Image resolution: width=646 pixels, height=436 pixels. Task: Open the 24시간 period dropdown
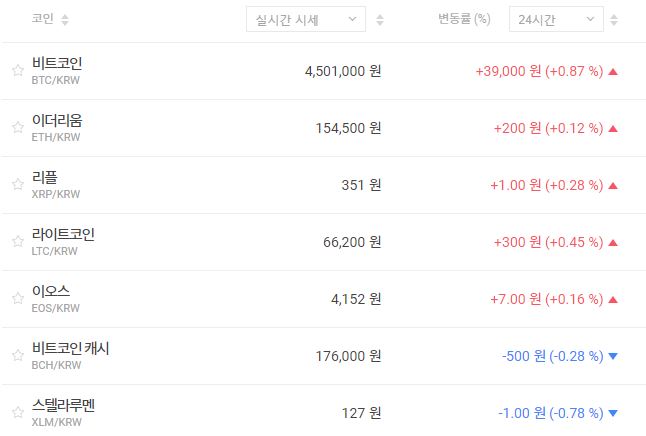(x=556, y=20)
